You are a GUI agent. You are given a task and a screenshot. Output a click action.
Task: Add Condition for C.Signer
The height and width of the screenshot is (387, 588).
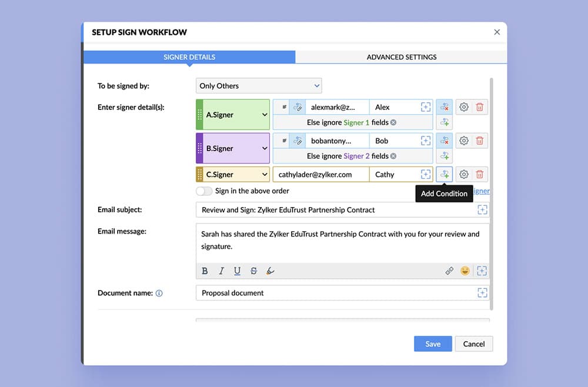(x=445, y=174)
